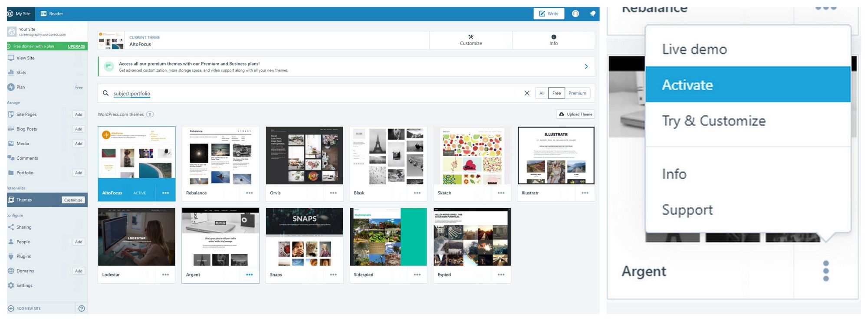Add a new person in People

(x=79, y=242)
